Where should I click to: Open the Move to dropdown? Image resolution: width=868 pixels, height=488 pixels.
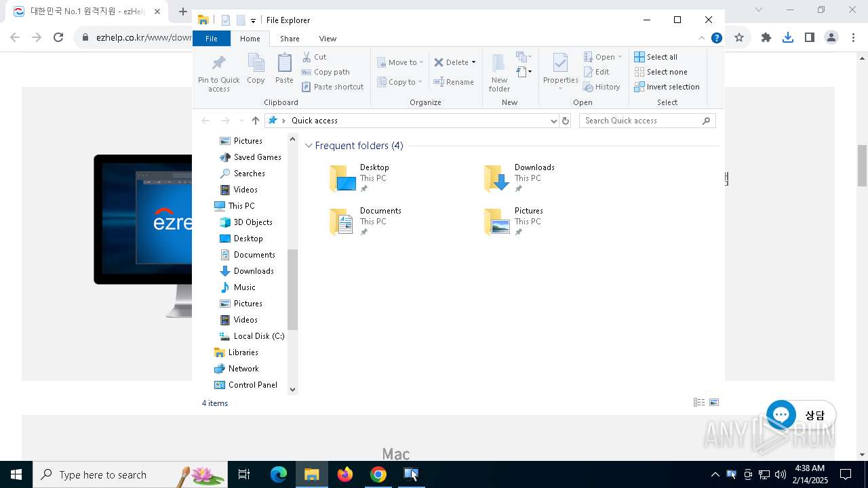tap(400, 62)
